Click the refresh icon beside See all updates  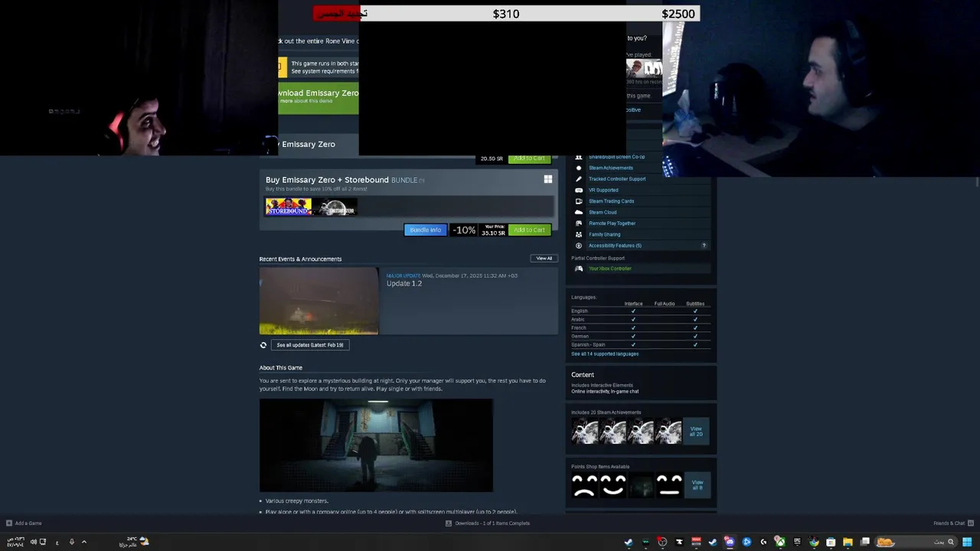(x=263, y=345)
